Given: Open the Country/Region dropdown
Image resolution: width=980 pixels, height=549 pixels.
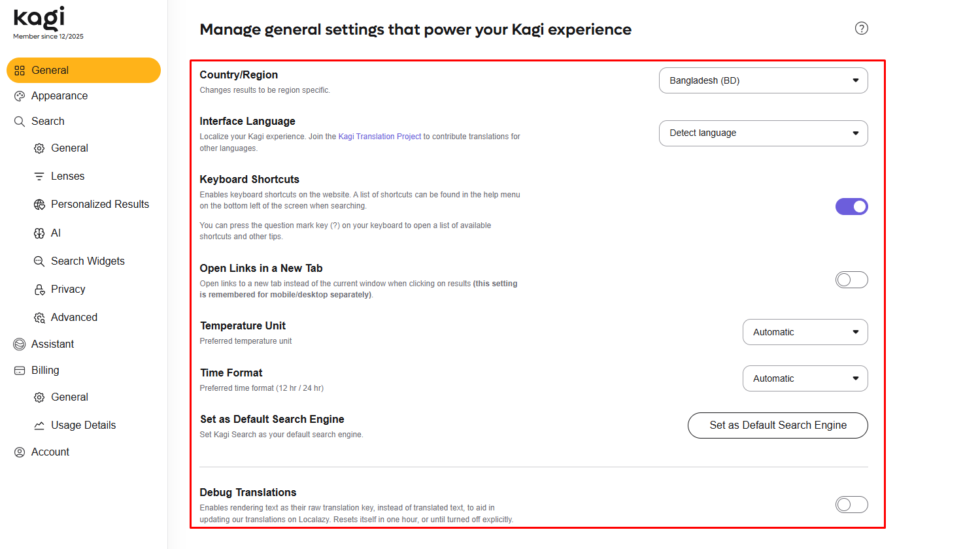Looking at the screenshot, I should click(763, 80).
